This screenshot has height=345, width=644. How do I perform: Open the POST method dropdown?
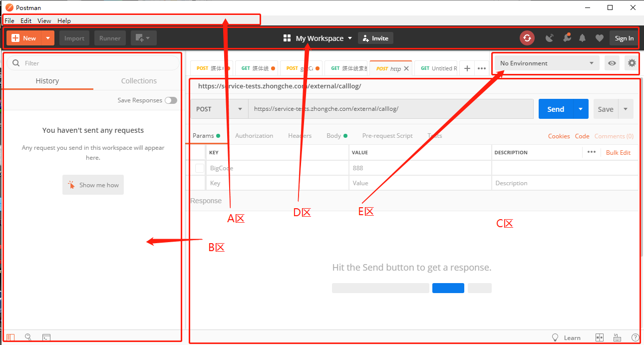pos(219,109)
